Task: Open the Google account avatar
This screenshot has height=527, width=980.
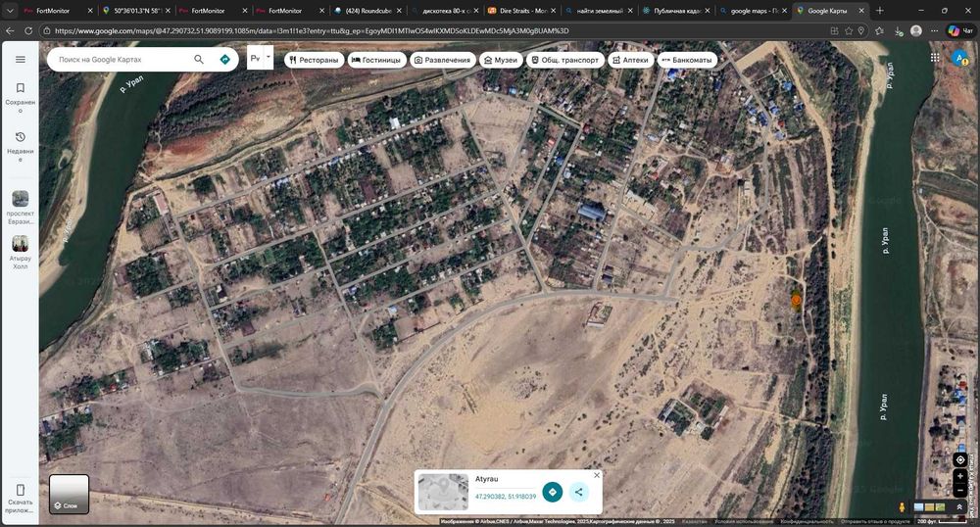Action: click(960, 58)
